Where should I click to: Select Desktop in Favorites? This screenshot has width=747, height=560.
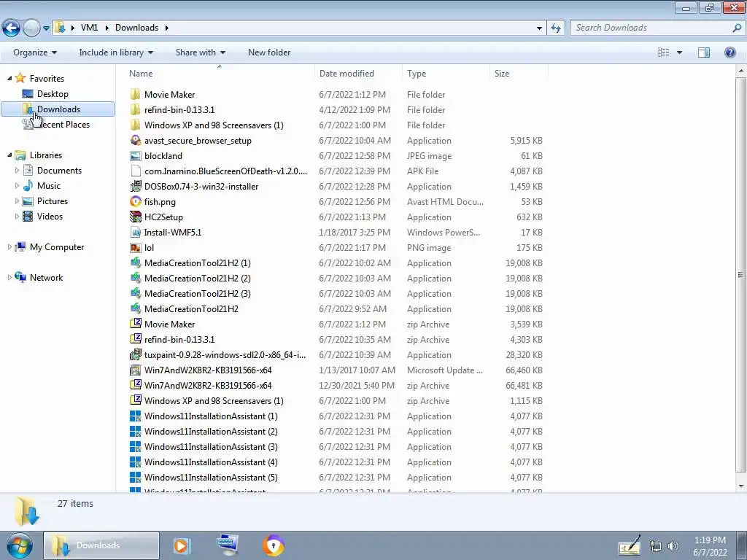[x=53, y=94]
